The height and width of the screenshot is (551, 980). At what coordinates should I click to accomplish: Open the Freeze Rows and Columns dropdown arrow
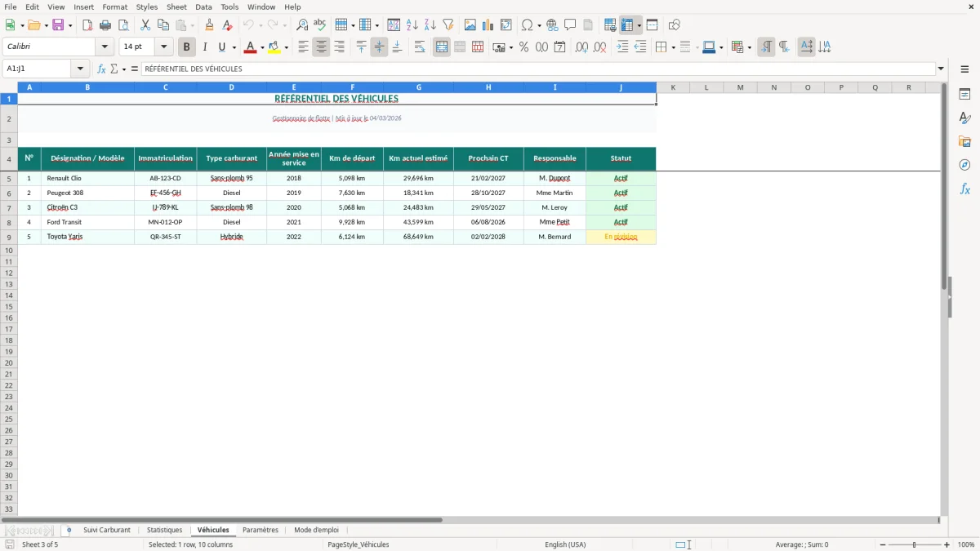(639, 24)
